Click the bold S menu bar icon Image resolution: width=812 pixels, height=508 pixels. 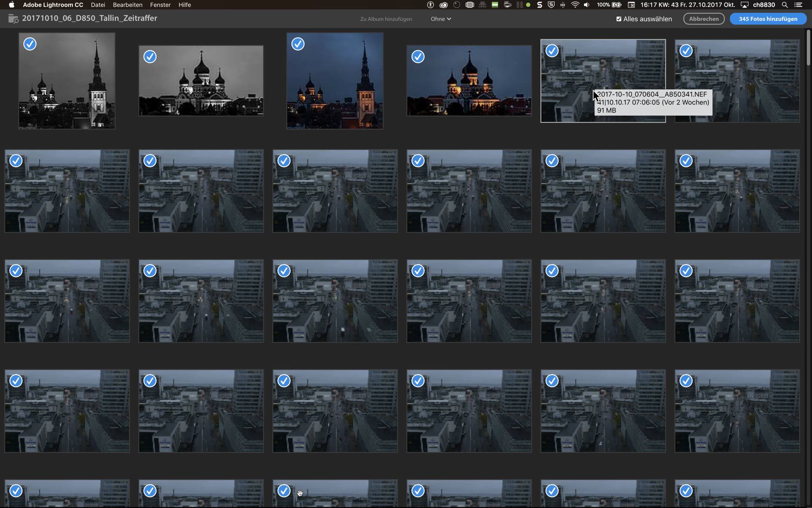[540, 5]
